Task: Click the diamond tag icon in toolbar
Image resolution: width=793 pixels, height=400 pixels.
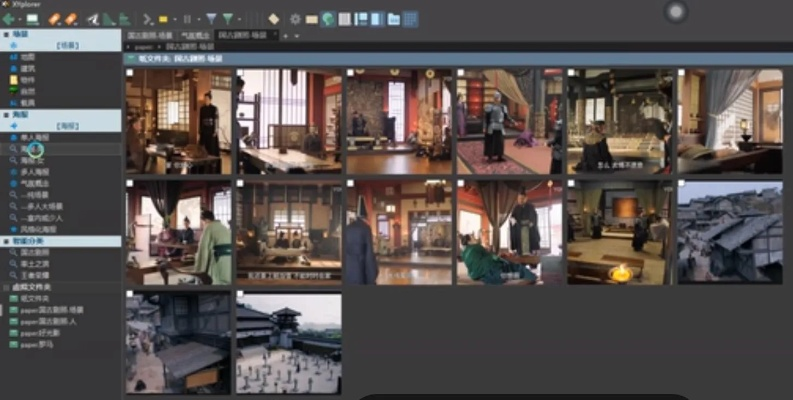Action: 273,19
